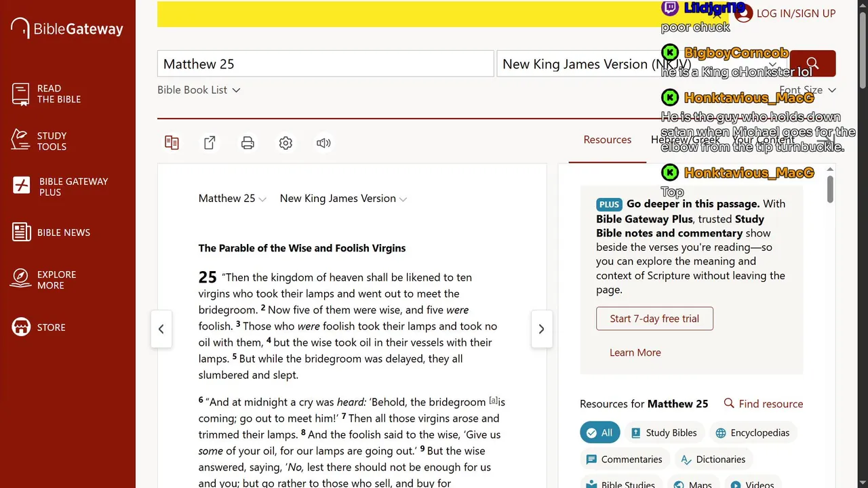
Task: Switch to the Hebrew/Greek tab
Action: coord(685,140)
